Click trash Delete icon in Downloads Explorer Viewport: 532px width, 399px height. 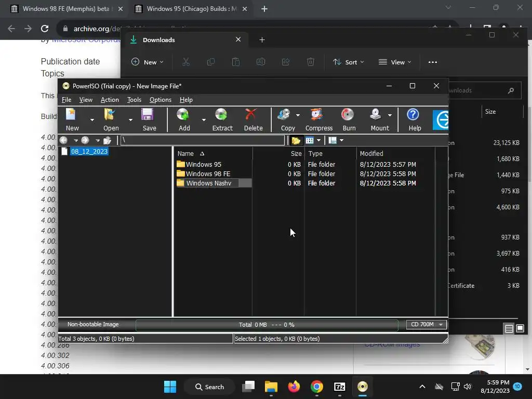(311, 62)
